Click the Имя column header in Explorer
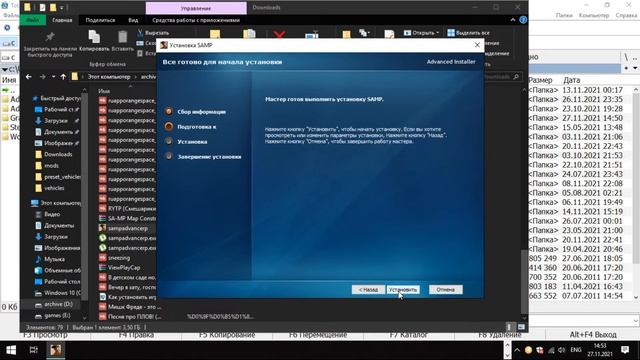 click(104, 91)
